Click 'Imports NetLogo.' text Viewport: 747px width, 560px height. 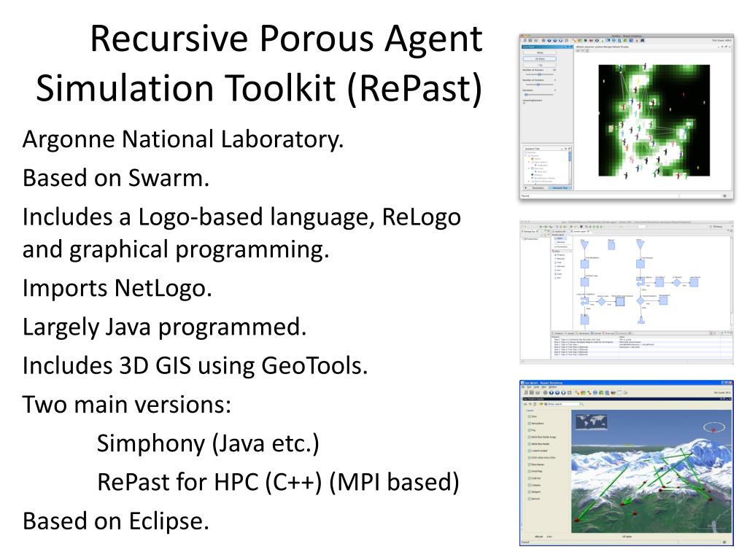coord(117,288)
